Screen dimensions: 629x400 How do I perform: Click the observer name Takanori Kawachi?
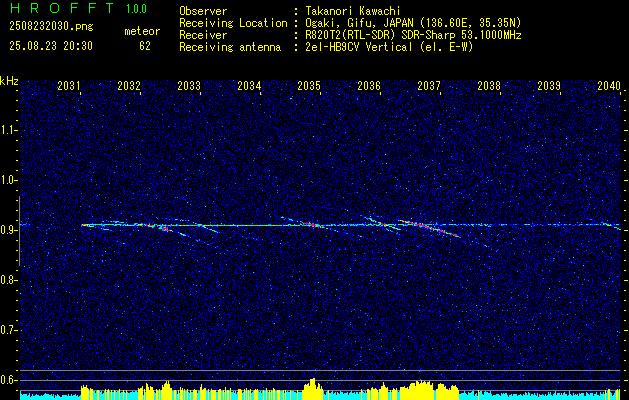pos(353,11)
